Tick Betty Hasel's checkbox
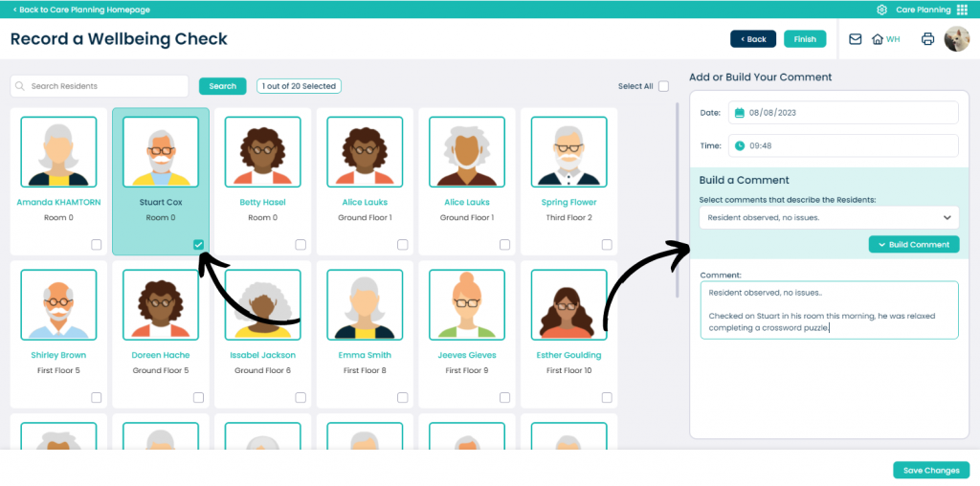The width and height of the screenshot is (980, 486). tap(301, 244)
